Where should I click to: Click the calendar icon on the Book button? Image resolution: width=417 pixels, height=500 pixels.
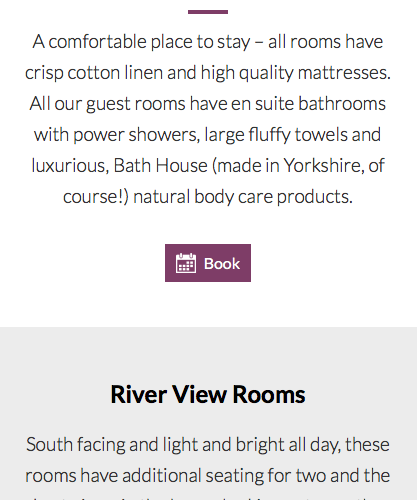[x=186, y=263]
